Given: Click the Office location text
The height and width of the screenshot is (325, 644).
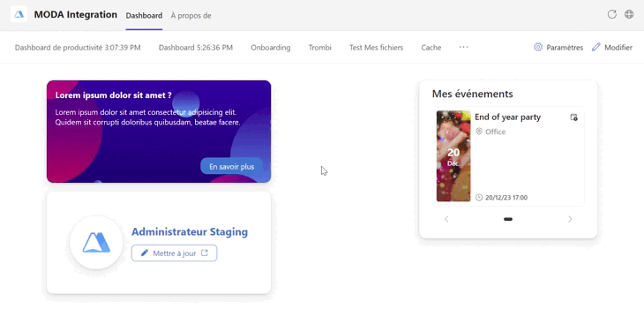Looking at the screenshot, I should pos(495,132).
